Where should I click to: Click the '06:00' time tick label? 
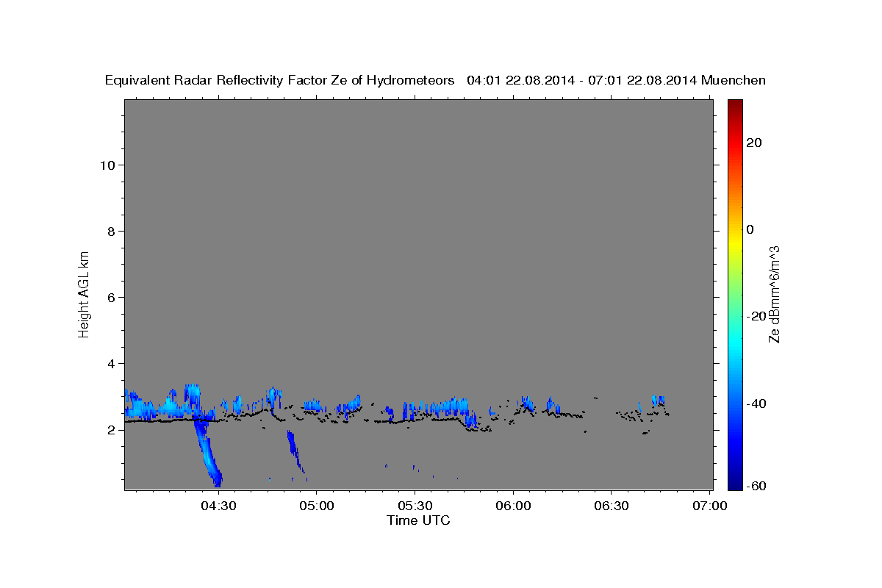513,506
